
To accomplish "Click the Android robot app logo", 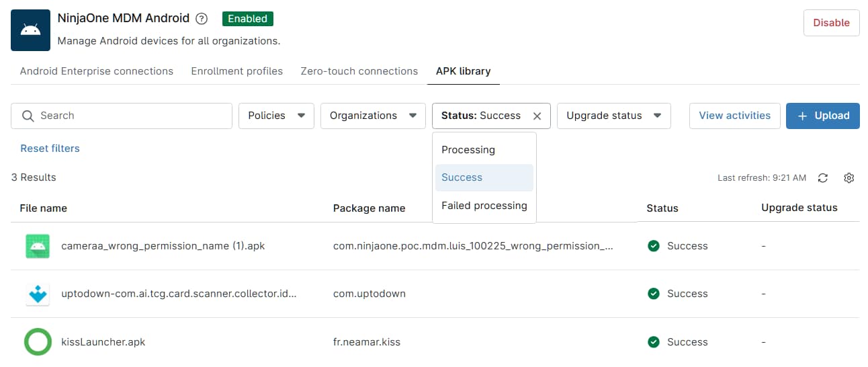I will [31, 30].
